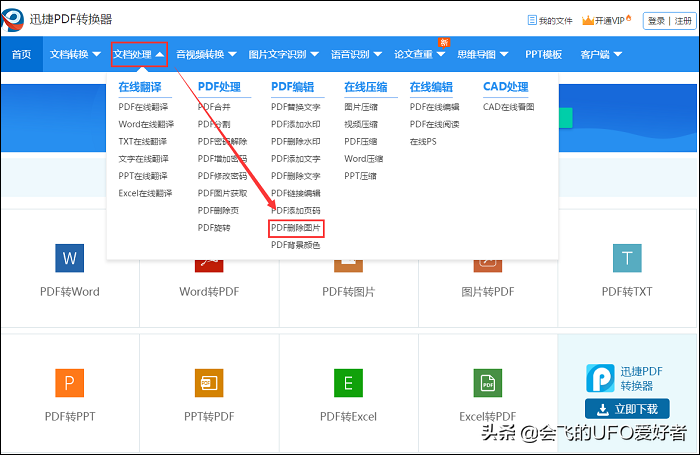The image size is (700, 455).
Task: Expand 文档转换 dropdown menu
Action: 75,54
